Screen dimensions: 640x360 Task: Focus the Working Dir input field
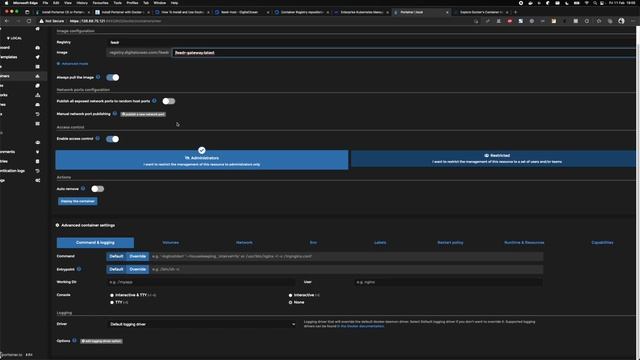[201, 282]
